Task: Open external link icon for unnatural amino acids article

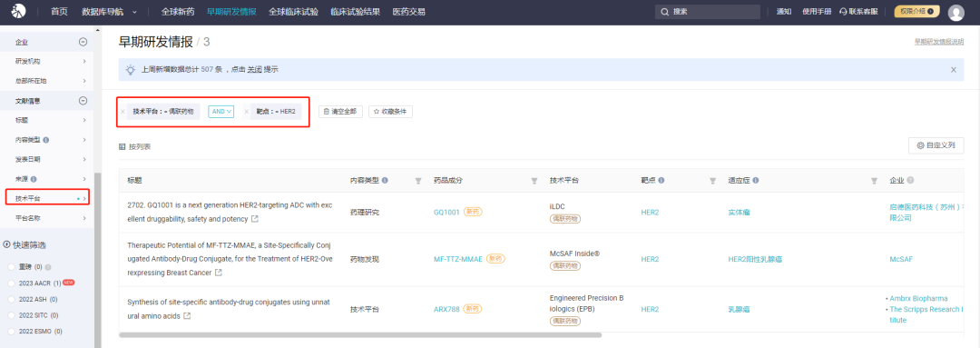Action: 187,317
